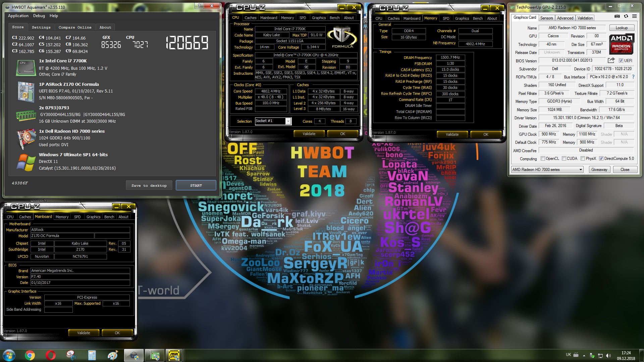Image resolution: width=644 pixels, height=362 pixels.
Task: Toggle the OpenCL checkbox
Action: coord(542,159)
